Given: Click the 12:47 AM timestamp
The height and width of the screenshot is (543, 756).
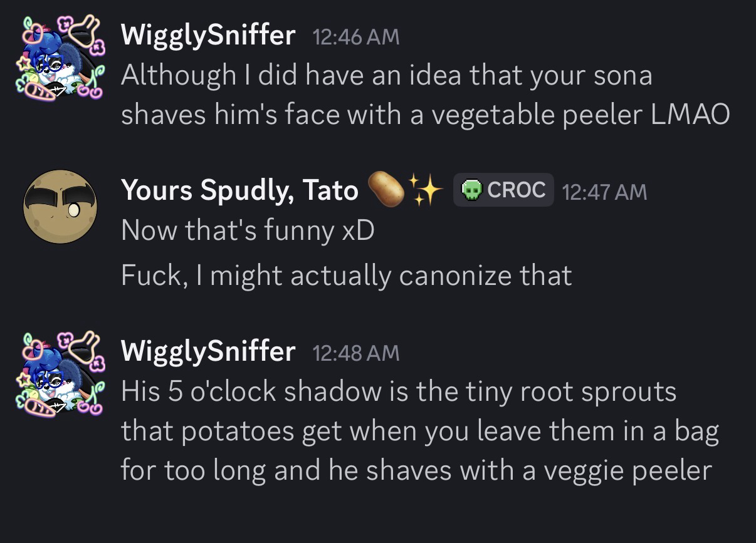Looking at the screenshot, I should tap(604, 191).
